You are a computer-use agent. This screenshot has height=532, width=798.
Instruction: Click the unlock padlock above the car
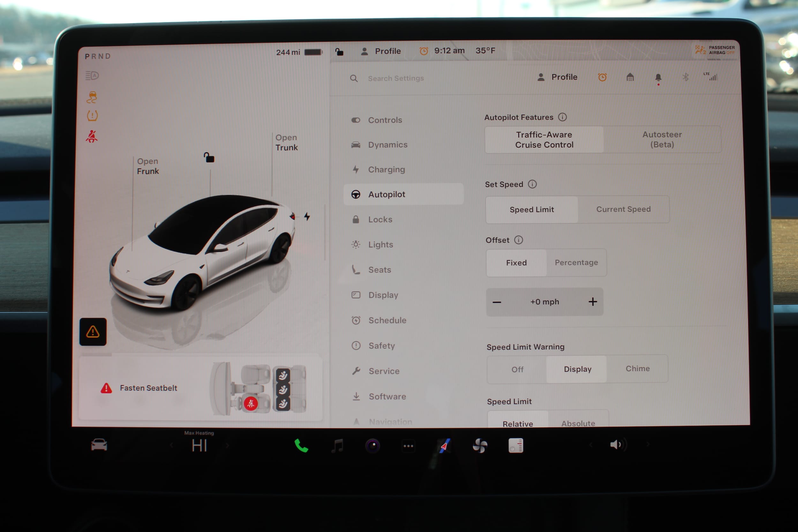[x=209, y=158]
